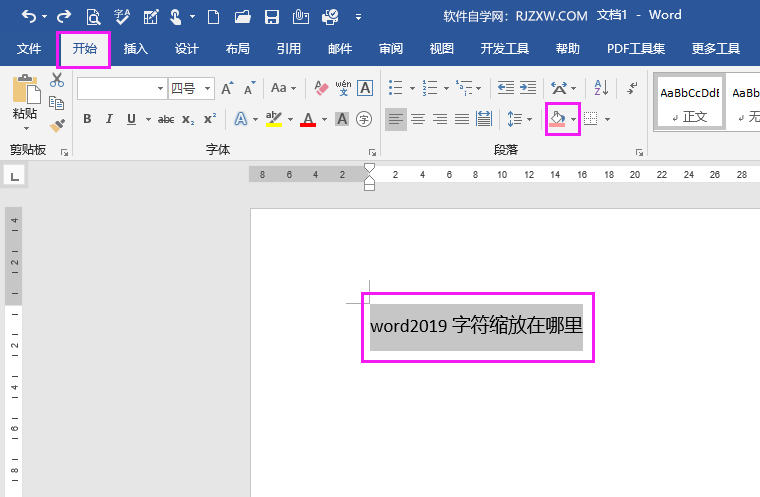Viewport: 760px width, 497px height.
Task: Click the Undo arrow icon
Action: point(29,17)
